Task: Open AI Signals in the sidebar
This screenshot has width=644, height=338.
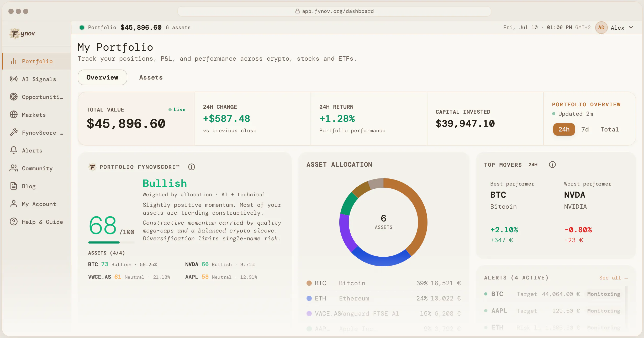Action: pyautogui.click(x=37, y=79)
